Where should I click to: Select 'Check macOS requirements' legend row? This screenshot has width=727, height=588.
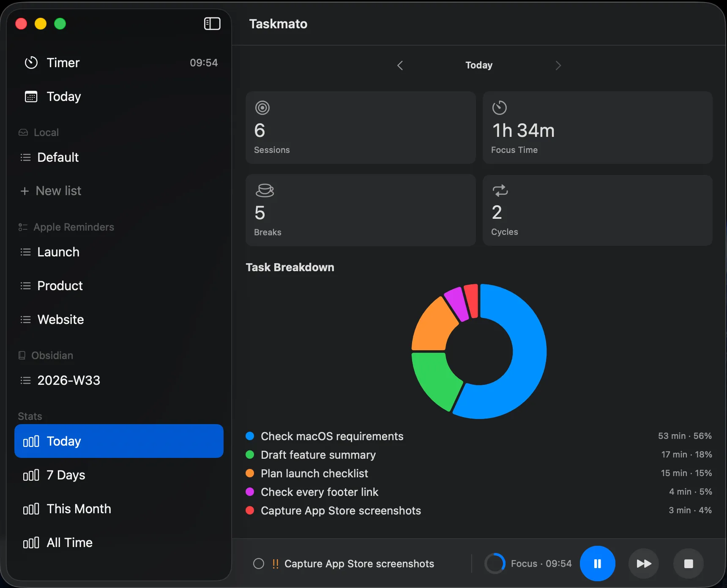coord(479,436)
